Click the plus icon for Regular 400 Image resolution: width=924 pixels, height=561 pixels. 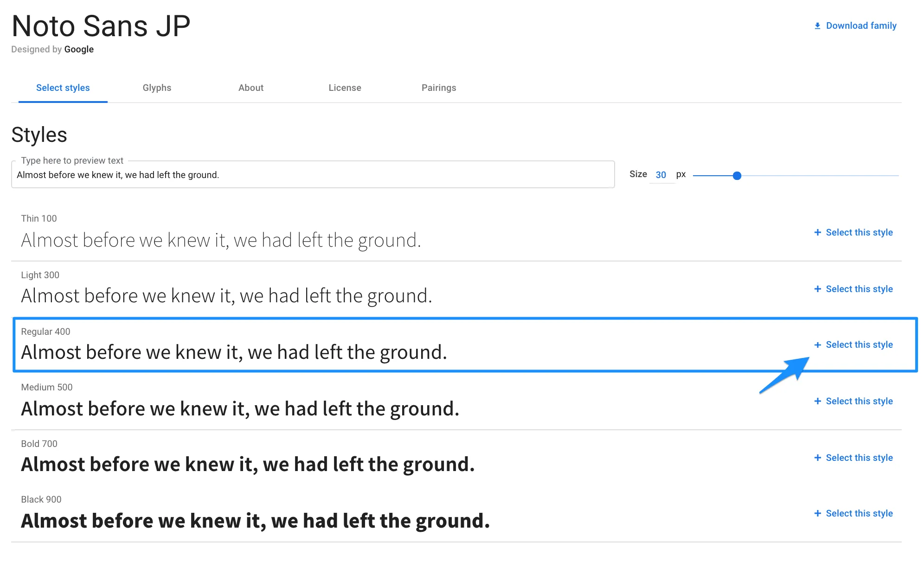coord(818,345)
